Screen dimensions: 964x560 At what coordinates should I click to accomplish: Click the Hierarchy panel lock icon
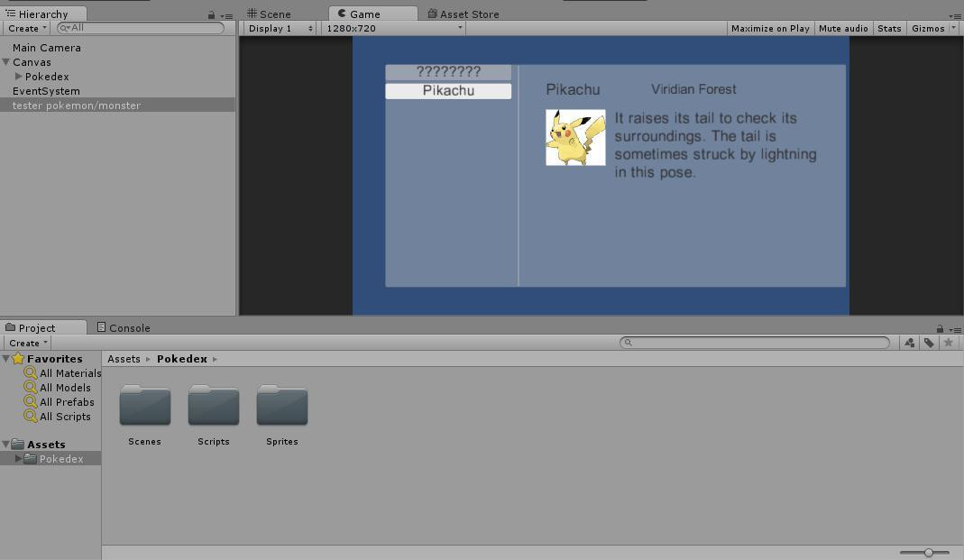point(212,14)
